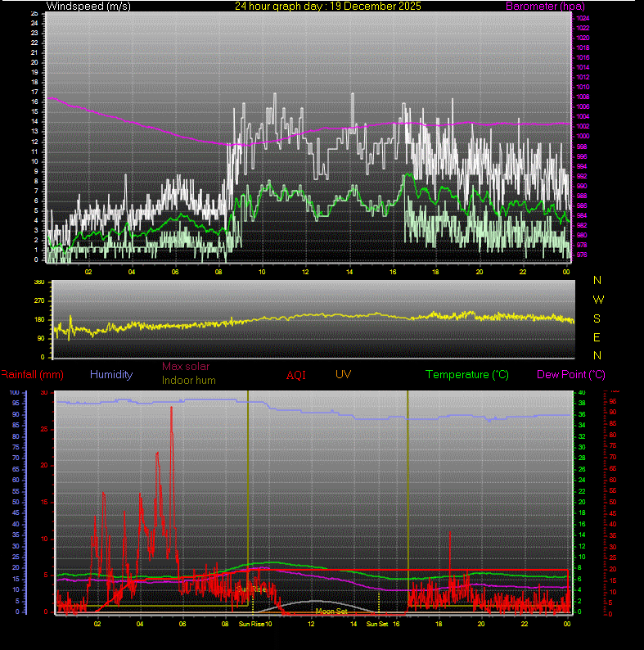The height and width of the screenshot is (650, 644).
Task: Select the Temperature (°C) legend label
Action: pos(467,374)
